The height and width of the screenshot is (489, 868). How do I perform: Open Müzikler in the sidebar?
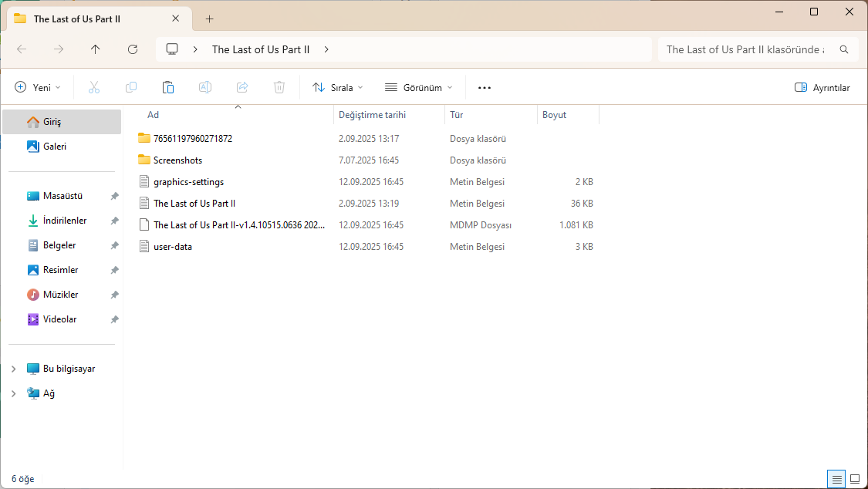[x=62, y=295]
